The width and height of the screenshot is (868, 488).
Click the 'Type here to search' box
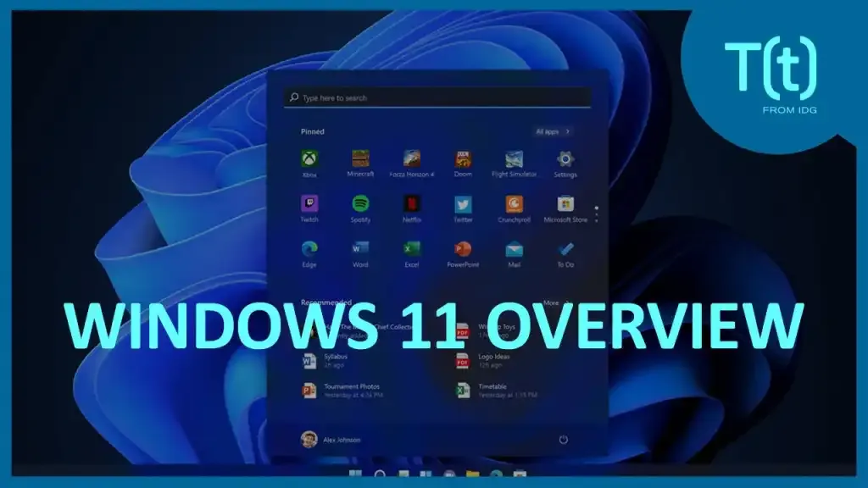tap(437, 97)
